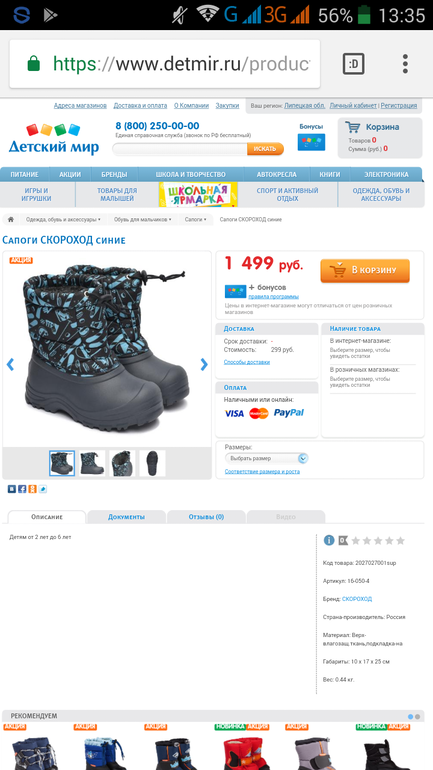433x770 pixels.
Task: Show next product image with right arrow
Action: coord(204,364)
